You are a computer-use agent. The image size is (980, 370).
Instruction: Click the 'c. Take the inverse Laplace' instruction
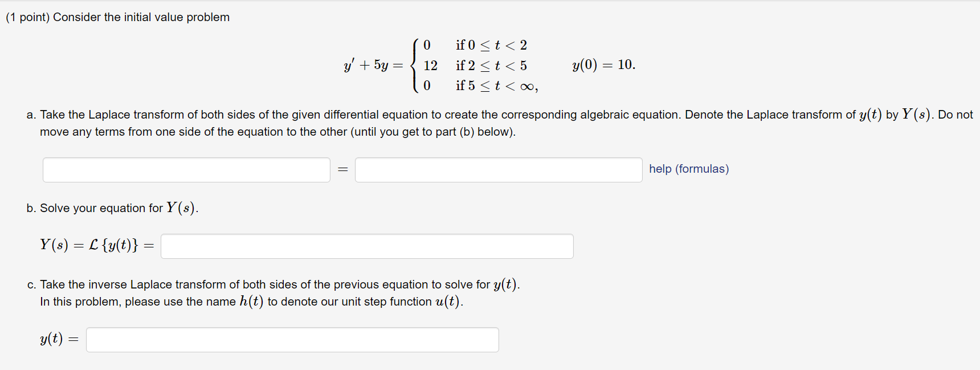click(273, 284)
